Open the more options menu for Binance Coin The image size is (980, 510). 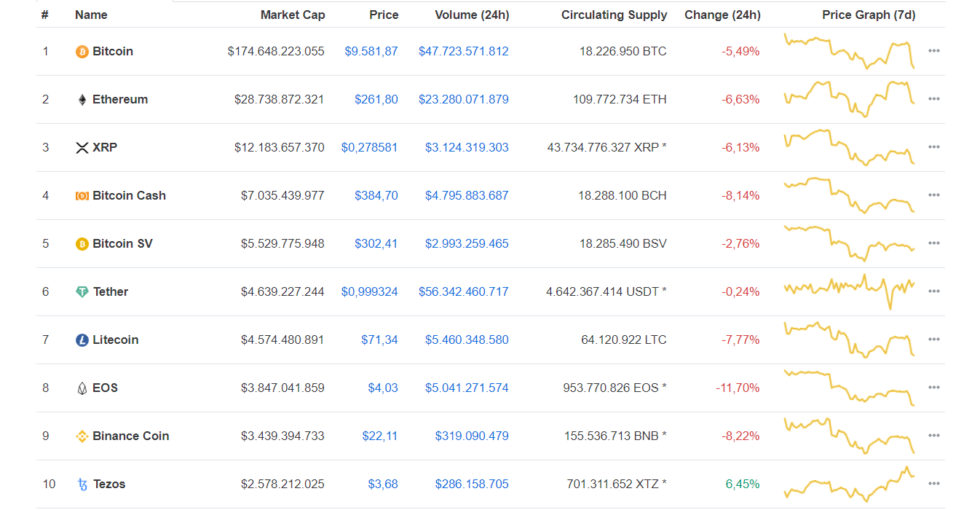(934, 436)
